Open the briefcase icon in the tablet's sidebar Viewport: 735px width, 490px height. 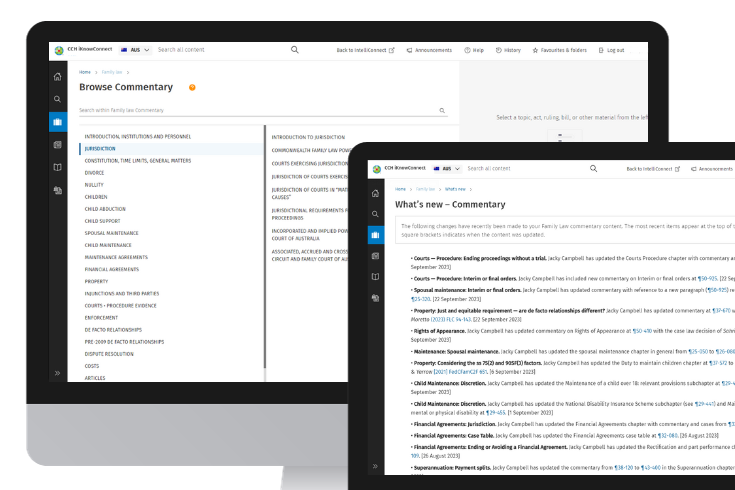pyautogui.click(x=375, y=235)
